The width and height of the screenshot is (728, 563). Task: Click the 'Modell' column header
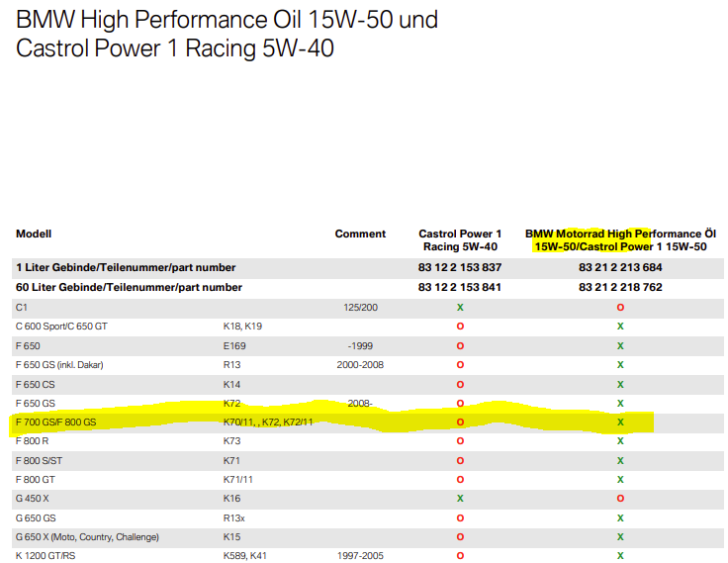coord(34,234)
